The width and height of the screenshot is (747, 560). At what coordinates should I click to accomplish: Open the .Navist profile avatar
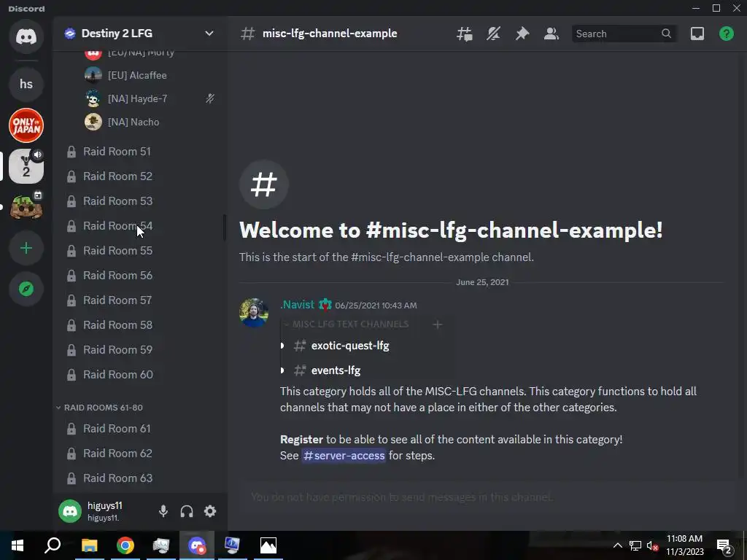coord(254,313)
